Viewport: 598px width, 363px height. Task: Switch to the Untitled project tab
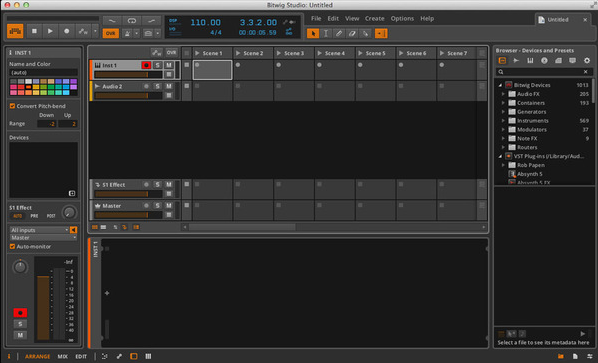click(x=558, y=19)
